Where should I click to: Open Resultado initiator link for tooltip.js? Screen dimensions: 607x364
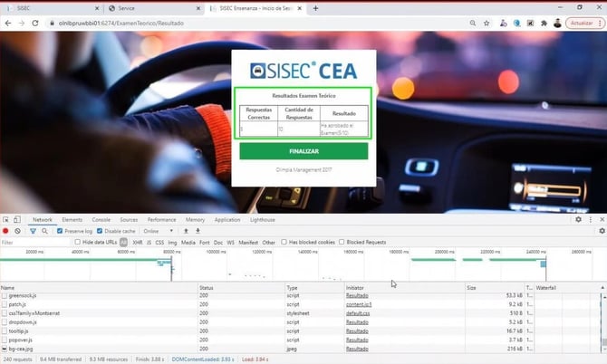click(x=357, y=331)
